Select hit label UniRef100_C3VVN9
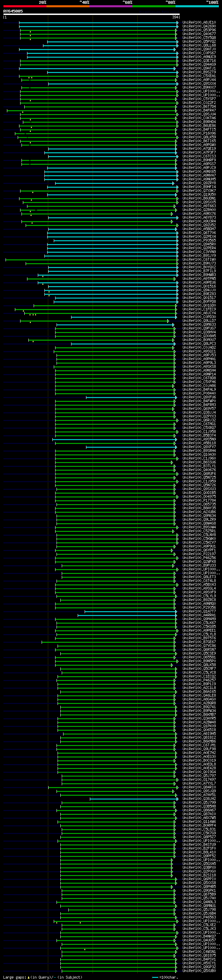Image resolution: width=222 pixels, height=980 pixels. tap(199, 252)
